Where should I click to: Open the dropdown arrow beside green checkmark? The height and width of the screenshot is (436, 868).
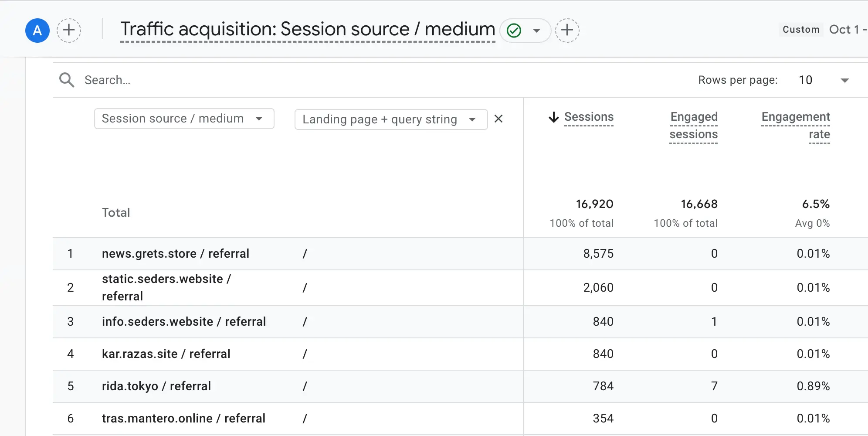[x=537, y=31]
